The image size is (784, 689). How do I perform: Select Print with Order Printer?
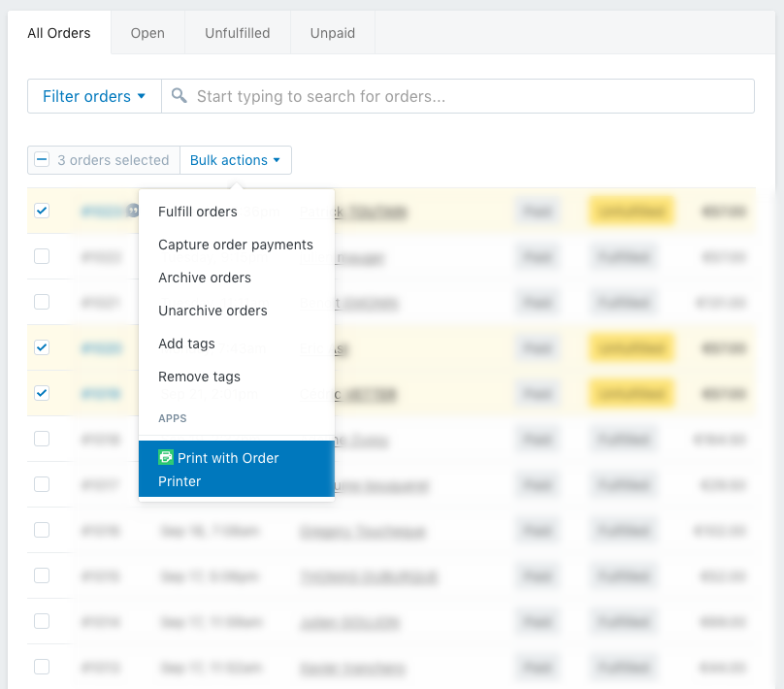click(x=236, y=469)
